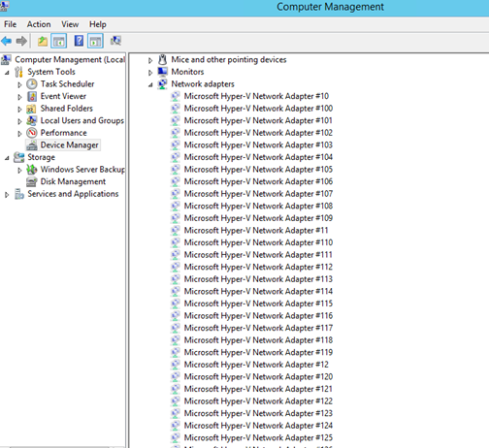The image size is (489, 448).
Task: Expand the Local Users and Groups node
Action: point(19,121)
